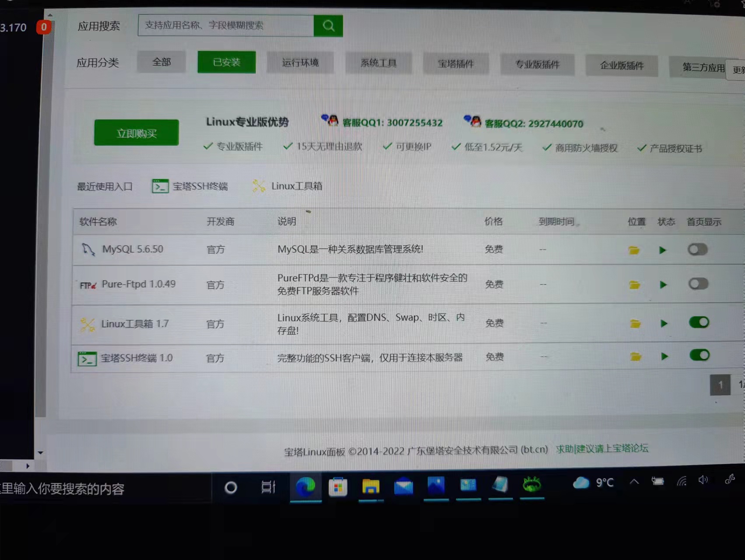The image size is (745, 560).
Task: Enable homepage display for Pure-Ftpd 1.0.49
Action: pos(698,284)
